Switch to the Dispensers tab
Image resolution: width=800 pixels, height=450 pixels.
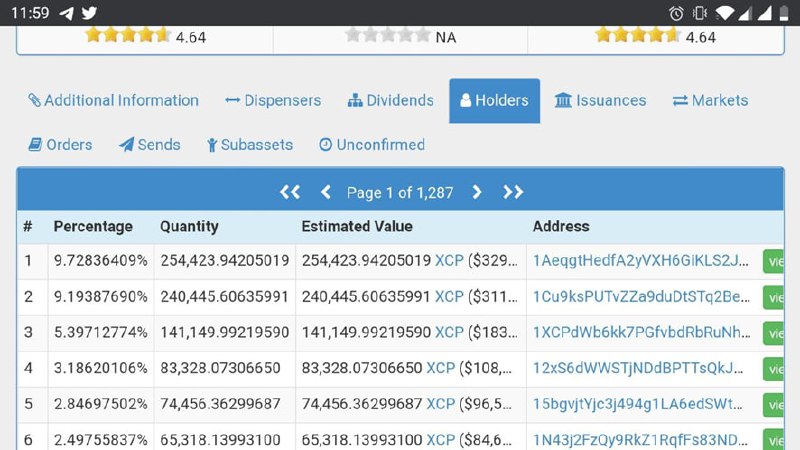pos(273,101)
